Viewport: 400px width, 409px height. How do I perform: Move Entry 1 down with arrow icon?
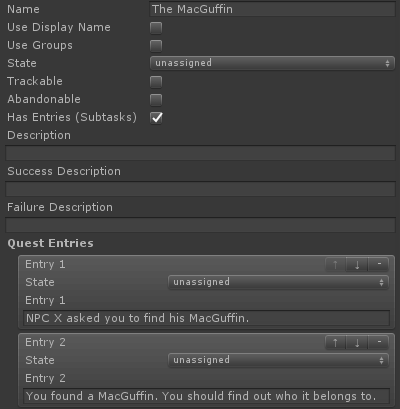[x=357, y=265]
